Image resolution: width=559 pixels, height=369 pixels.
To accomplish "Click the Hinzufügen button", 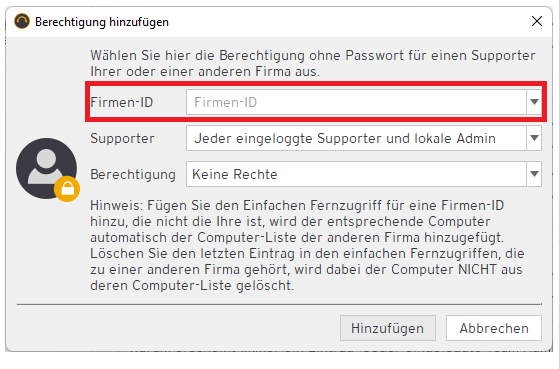I will 388,328.
